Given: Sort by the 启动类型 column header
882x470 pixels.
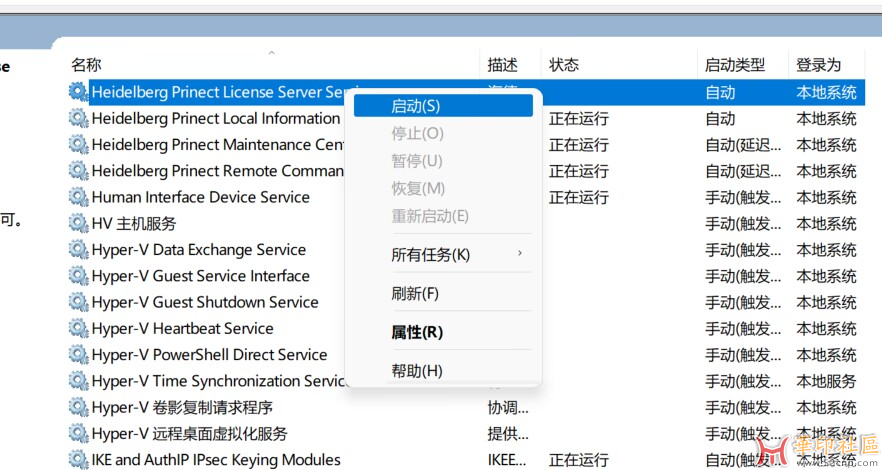Looking at the screenshot, I should click(735, 65).
